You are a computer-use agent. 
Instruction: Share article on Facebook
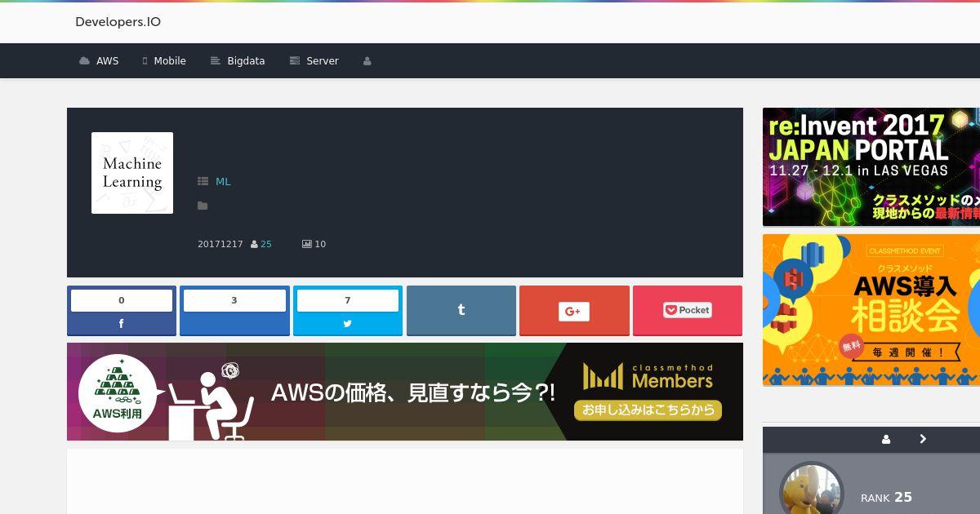[122, 310]
